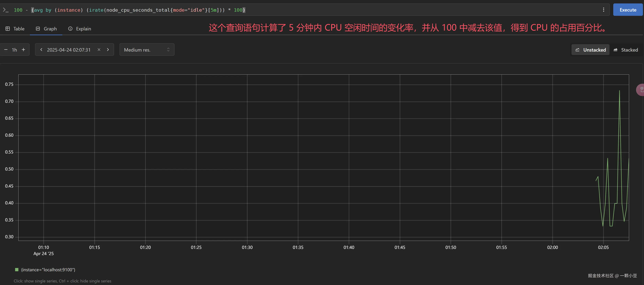The image size is (644, 285).
Task: Go to previous end time chevron
Action: click(x=41, y=50)
